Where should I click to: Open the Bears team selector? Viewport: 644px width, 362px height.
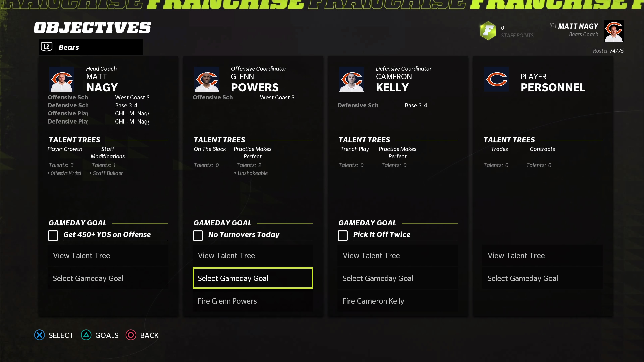click(91, 47)
